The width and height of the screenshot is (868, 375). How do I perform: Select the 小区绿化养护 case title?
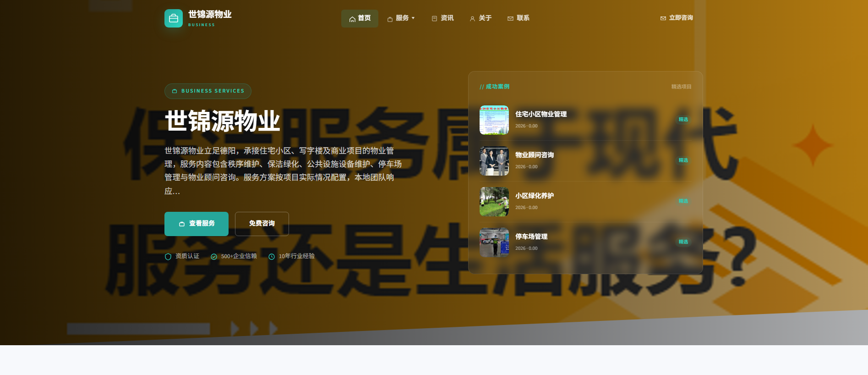coord(535,196)
